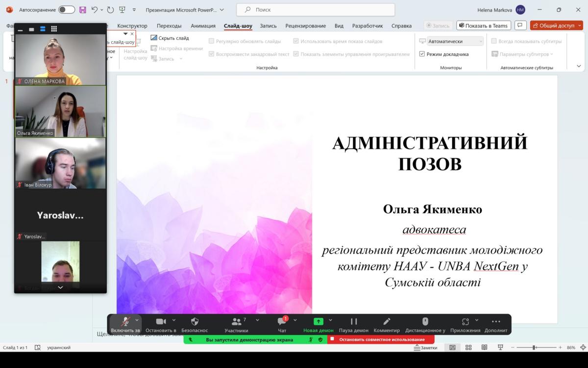Screen dimensions: 588x368
Task: Click the Security shield icon
Action: [195, 323]
